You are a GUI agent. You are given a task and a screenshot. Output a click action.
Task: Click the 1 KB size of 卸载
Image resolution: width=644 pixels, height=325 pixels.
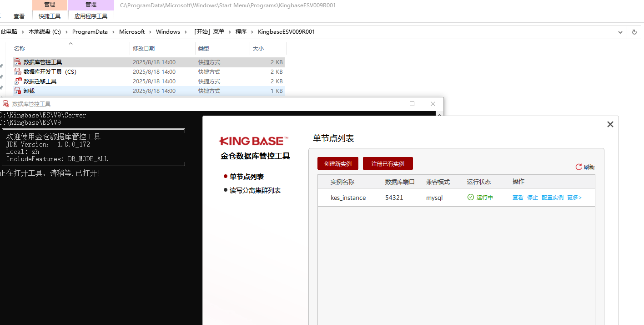click(277, 91)
